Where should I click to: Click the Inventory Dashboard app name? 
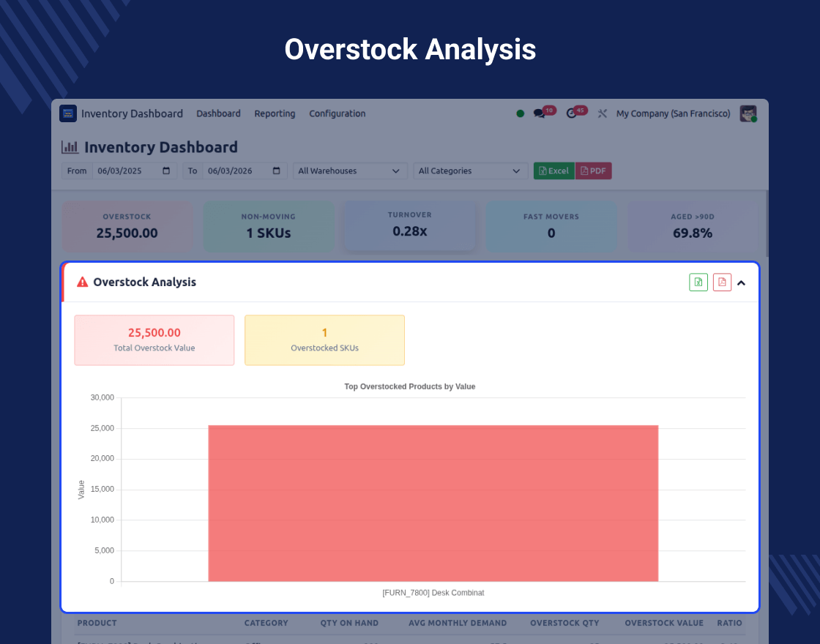132,113
